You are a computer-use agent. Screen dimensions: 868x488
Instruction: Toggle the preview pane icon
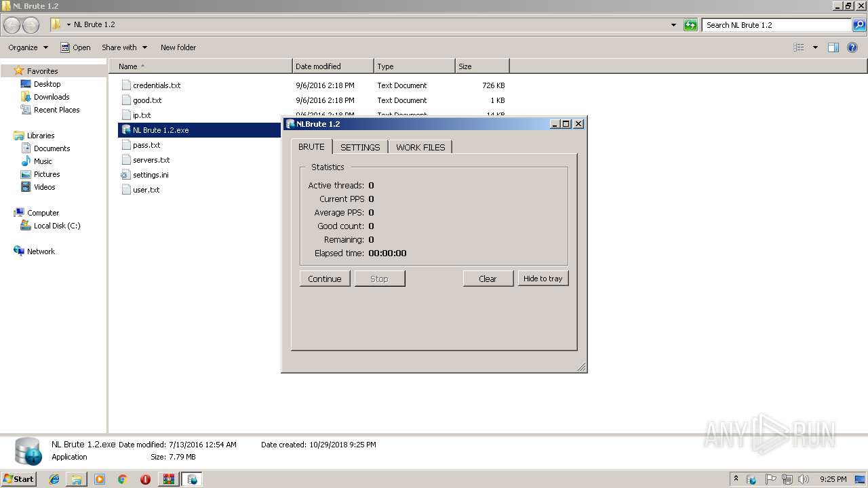click(833, 47)
